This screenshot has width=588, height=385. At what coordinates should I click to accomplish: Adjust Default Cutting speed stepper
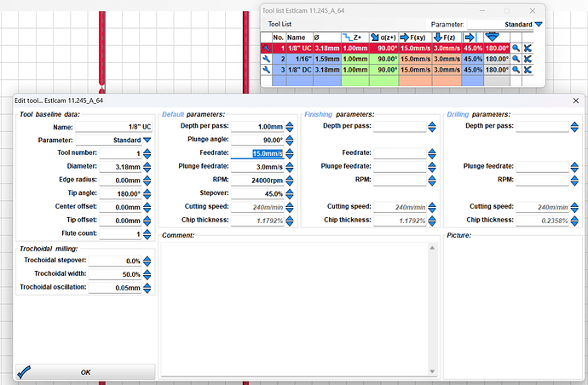click(290, 207)
